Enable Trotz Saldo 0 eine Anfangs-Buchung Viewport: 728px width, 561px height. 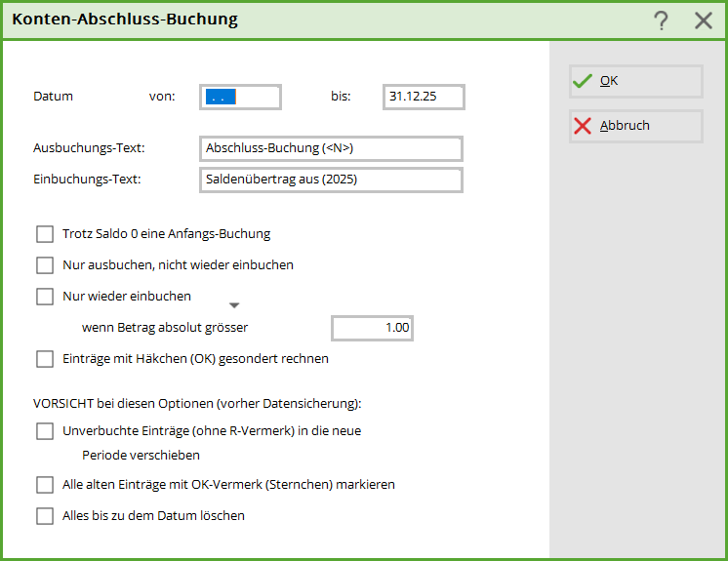pos(45,234)
